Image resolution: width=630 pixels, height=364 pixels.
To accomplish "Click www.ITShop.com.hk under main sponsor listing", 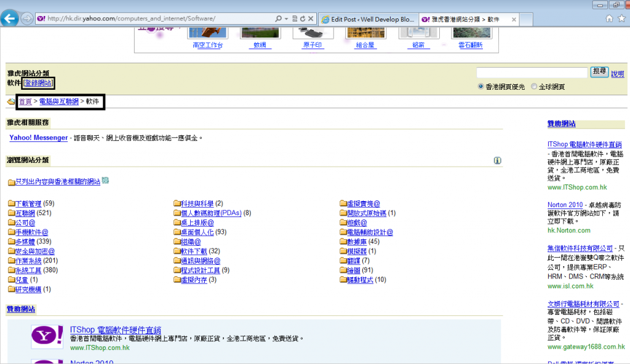I will pos(100,348).
